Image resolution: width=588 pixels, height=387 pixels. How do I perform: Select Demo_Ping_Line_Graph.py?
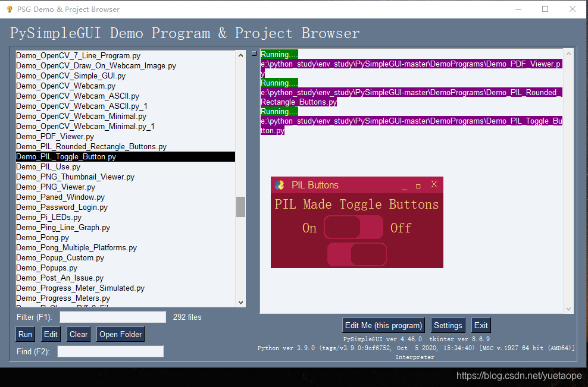125,228
